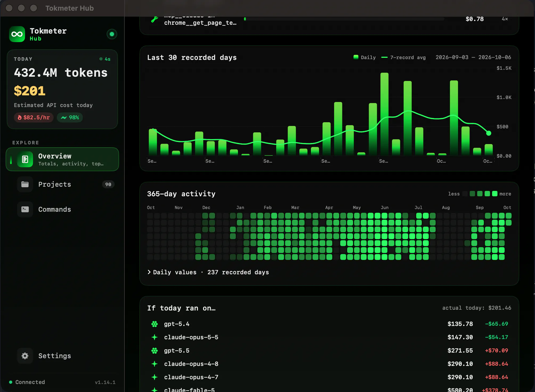
Task: Select the Overview navigation item
Action: click(x=62, y=159)
